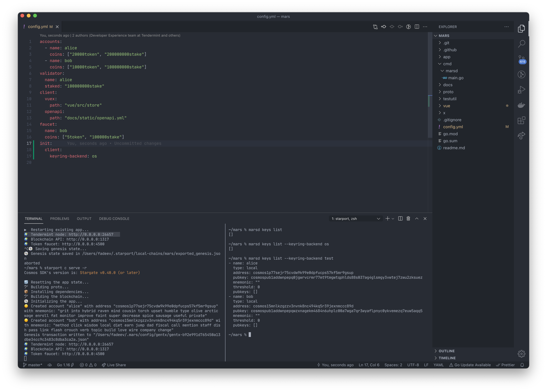This screenshot has height=392, width=547.
Task: Open the terminal selector dropdown '1: starport, zsh'
Action: click(355, 219)
